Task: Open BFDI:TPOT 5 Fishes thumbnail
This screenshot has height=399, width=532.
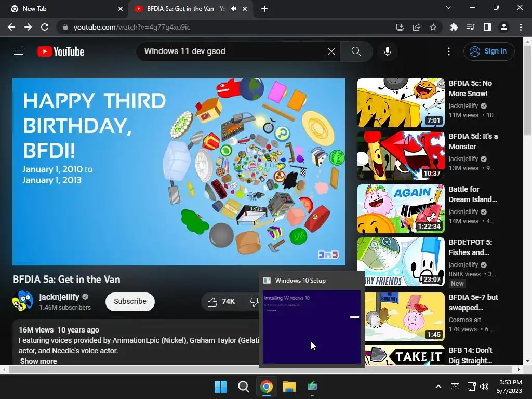Action: [401, 262]
